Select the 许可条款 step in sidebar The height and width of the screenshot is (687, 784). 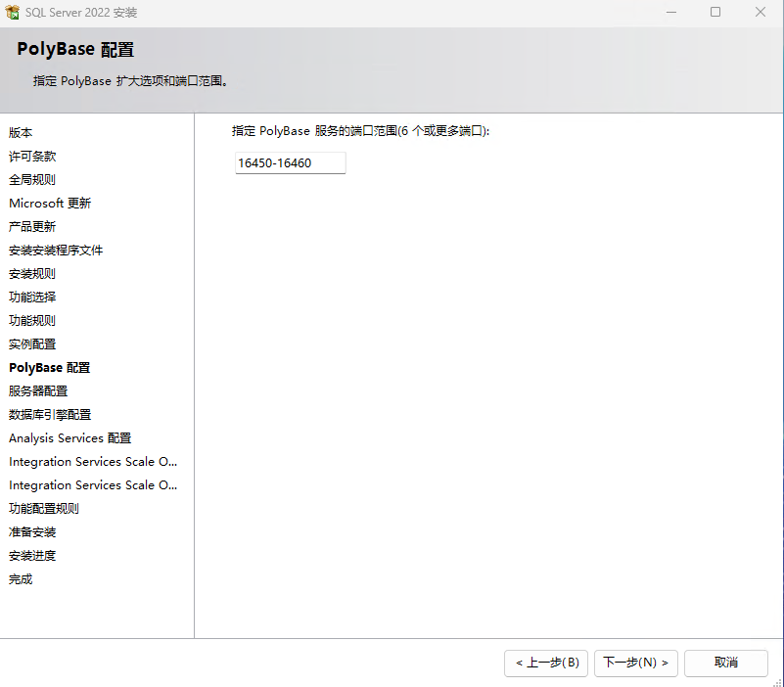[32, 157]
